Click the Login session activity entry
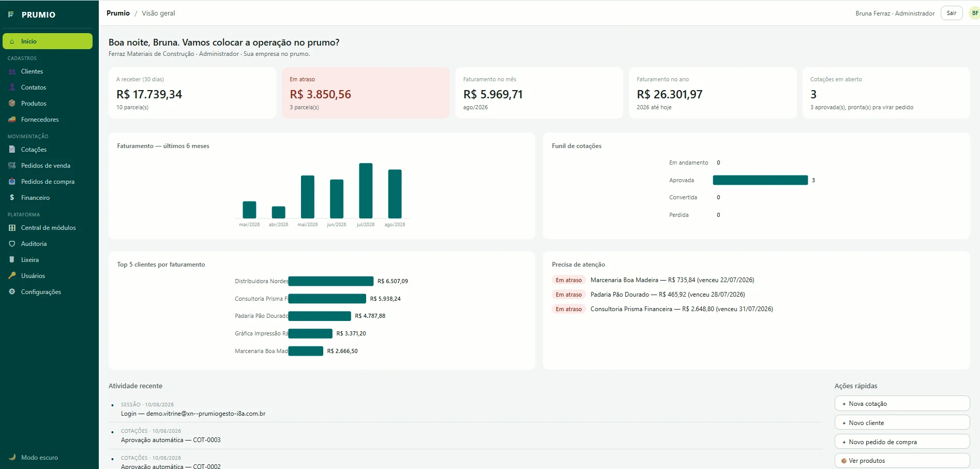980x469 pixels. point(193,414)
